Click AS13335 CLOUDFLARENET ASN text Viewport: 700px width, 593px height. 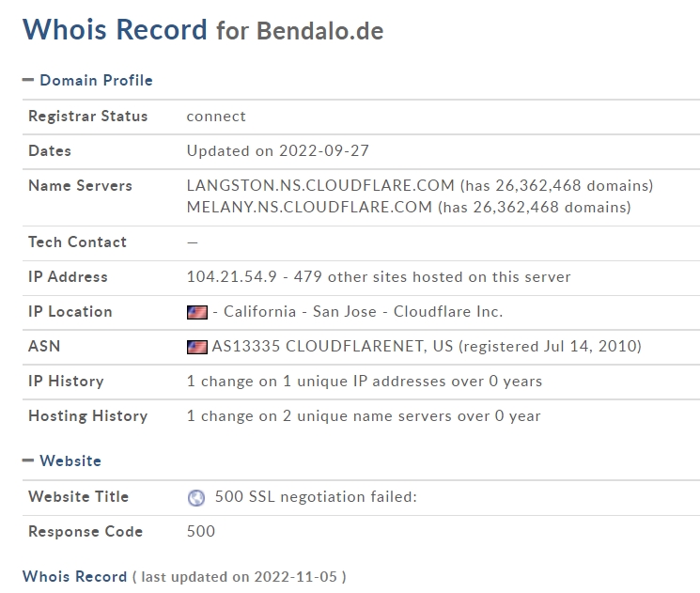point(332,347)
